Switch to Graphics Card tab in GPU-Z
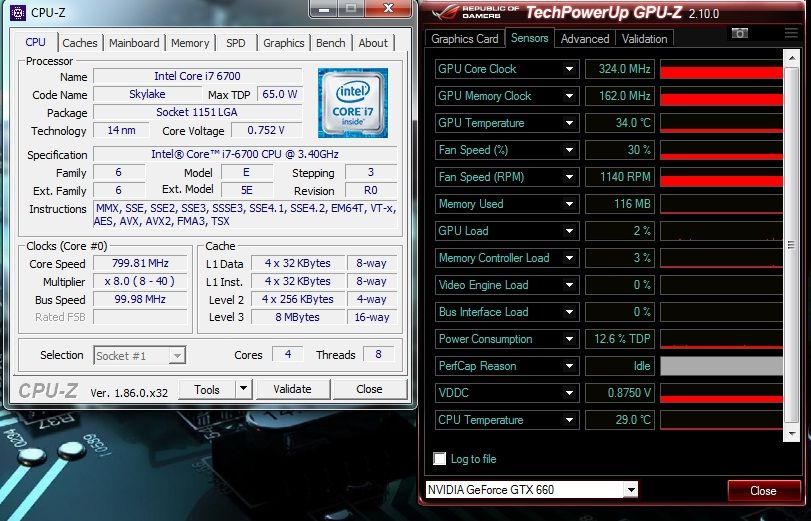The image size is (811, 521). (464, 39)
